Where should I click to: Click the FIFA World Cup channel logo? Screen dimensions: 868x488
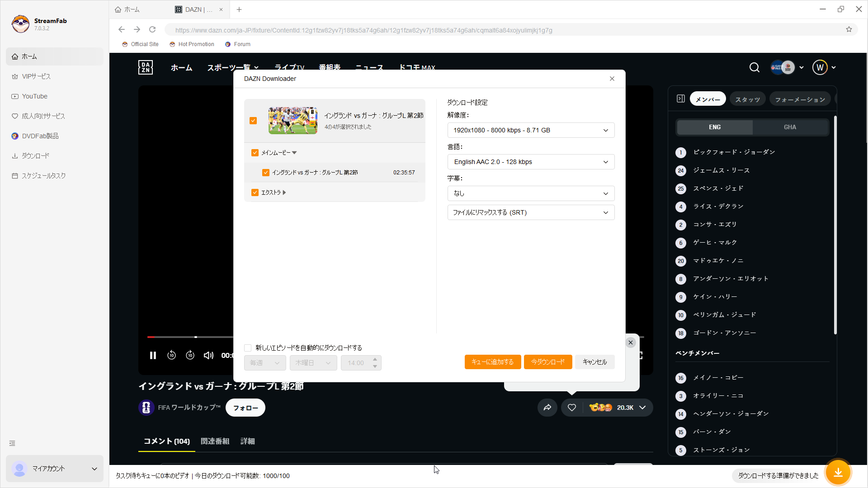click(146, 408)
